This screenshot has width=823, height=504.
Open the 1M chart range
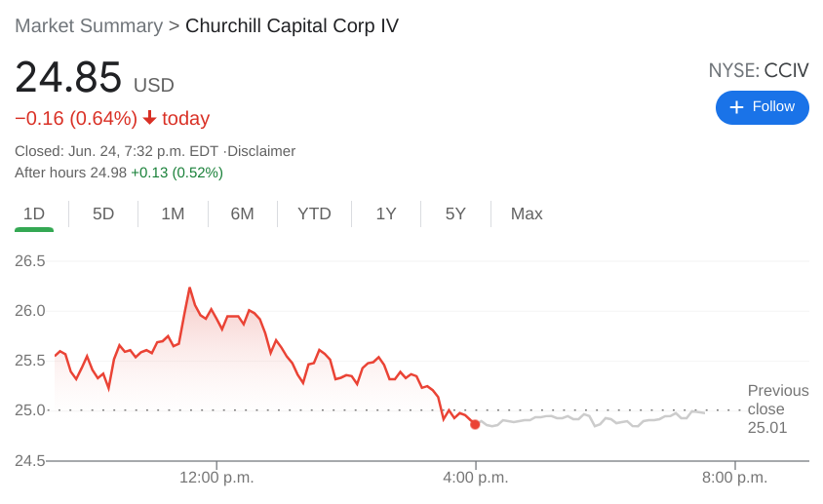click(173, 213)
